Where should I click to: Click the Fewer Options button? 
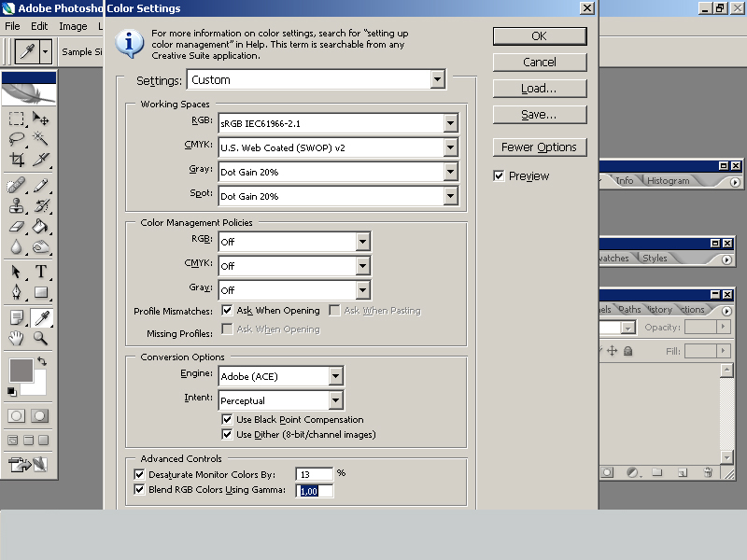click(x=540, y=147)
